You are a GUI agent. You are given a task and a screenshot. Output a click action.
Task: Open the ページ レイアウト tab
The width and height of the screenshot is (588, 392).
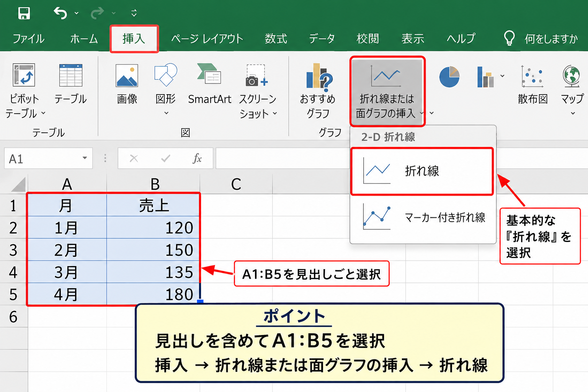207,39
